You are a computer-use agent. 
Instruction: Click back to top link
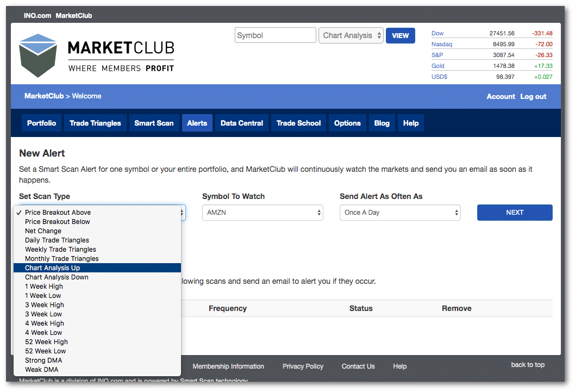pos(528,365)
